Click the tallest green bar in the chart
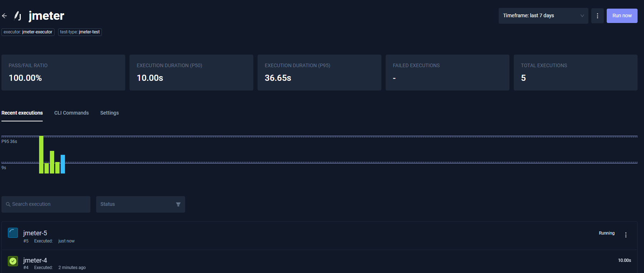 (41, 154)
